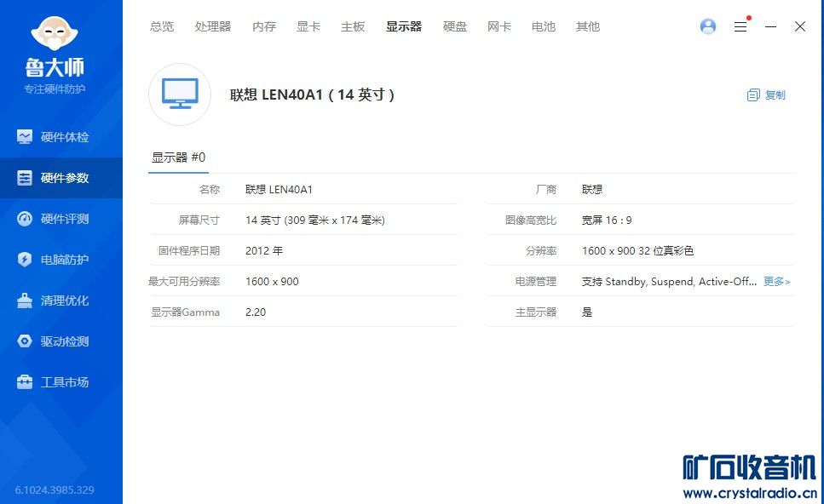Click the firmware date value 2012 年
Image resolution: width=824 pixels, height=504 pixels.
264,251
